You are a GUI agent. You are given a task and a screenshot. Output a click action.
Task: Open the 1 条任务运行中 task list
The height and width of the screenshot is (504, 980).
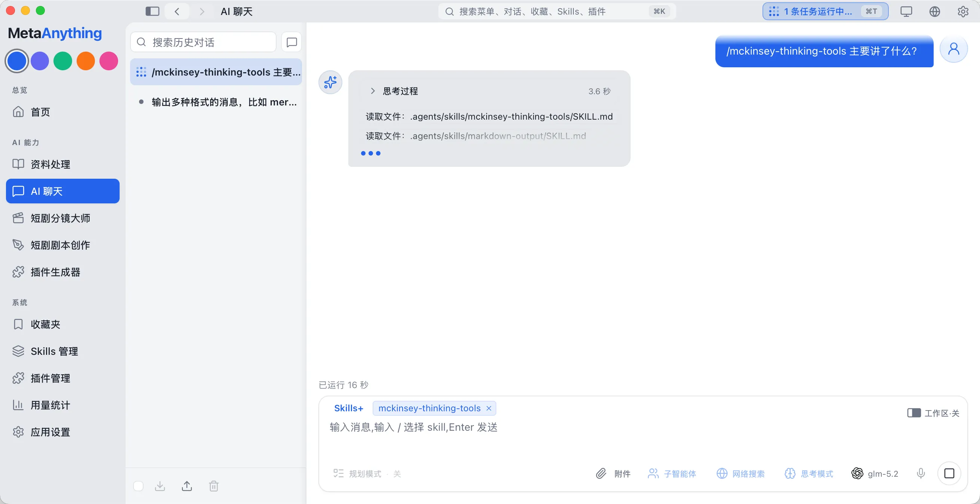(x=825, y=12)
